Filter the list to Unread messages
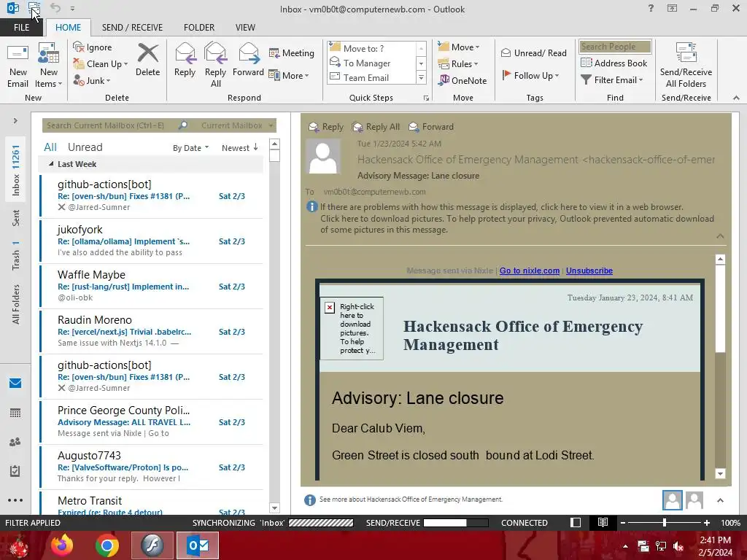The image size is (747, 560). [x=85, y=147]
